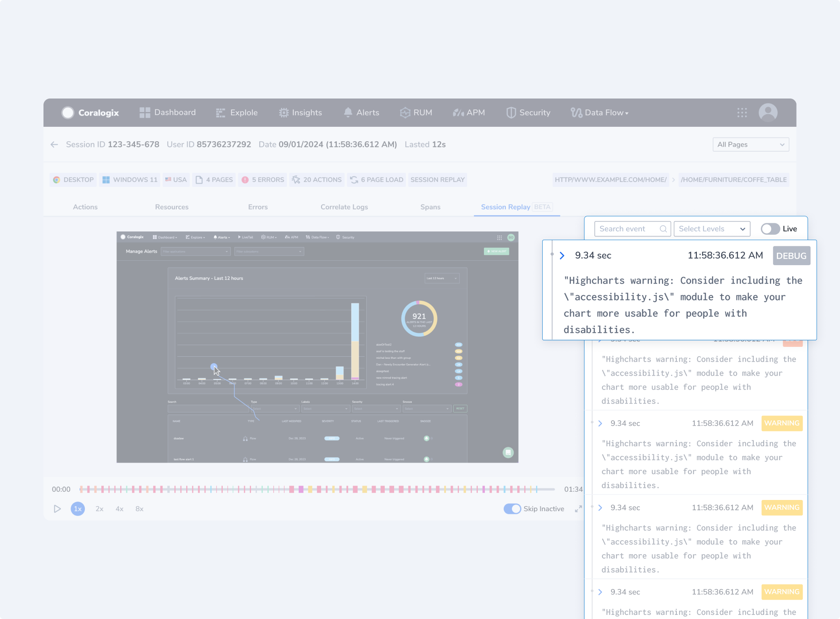Click the Windows 11 logo icon
840x619 pixels.
pos(106,180)
